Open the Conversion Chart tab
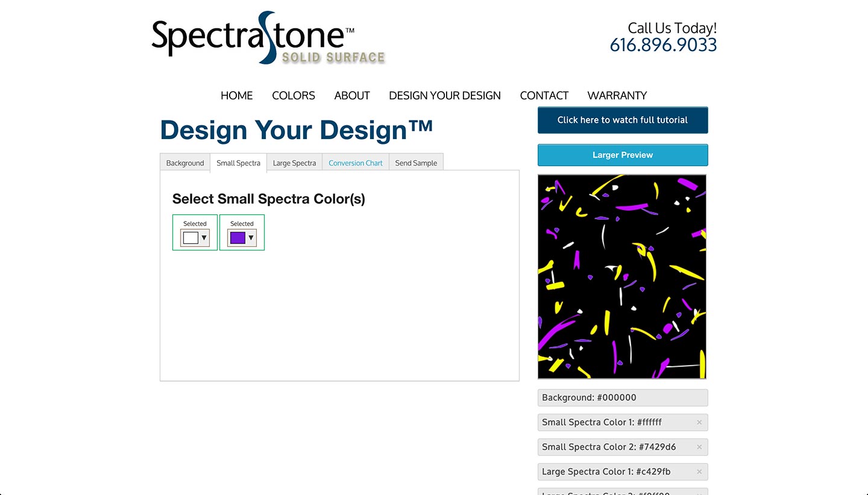Viewport: 868px width, 495px height. 356,163
